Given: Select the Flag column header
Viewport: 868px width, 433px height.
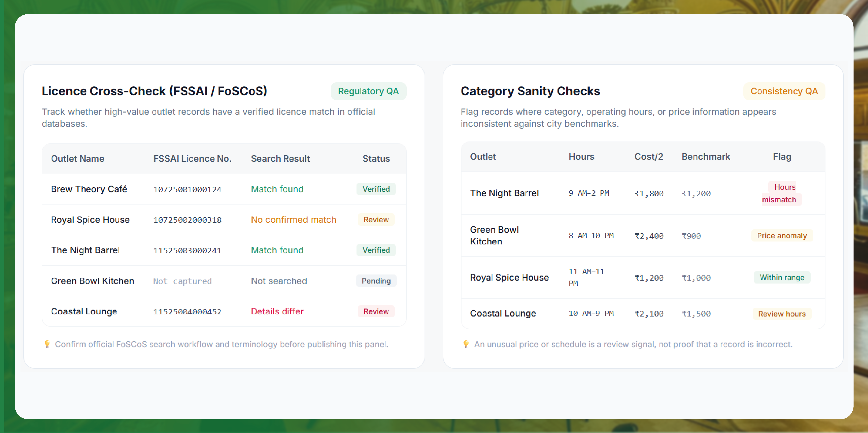Looking at the screenshot, I should (782, 157).
